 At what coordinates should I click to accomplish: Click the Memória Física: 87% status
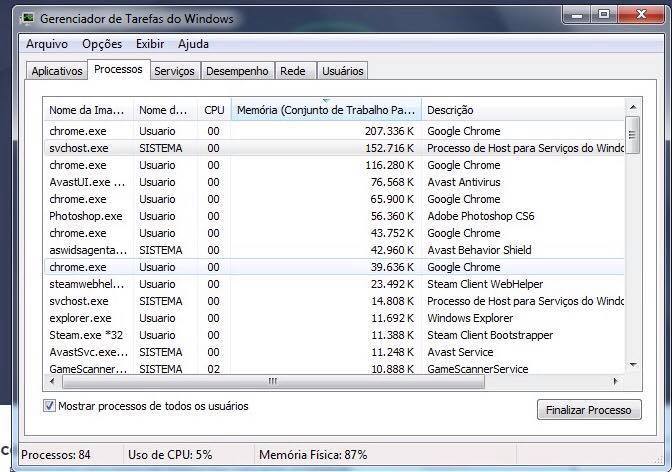pos(313,455)
